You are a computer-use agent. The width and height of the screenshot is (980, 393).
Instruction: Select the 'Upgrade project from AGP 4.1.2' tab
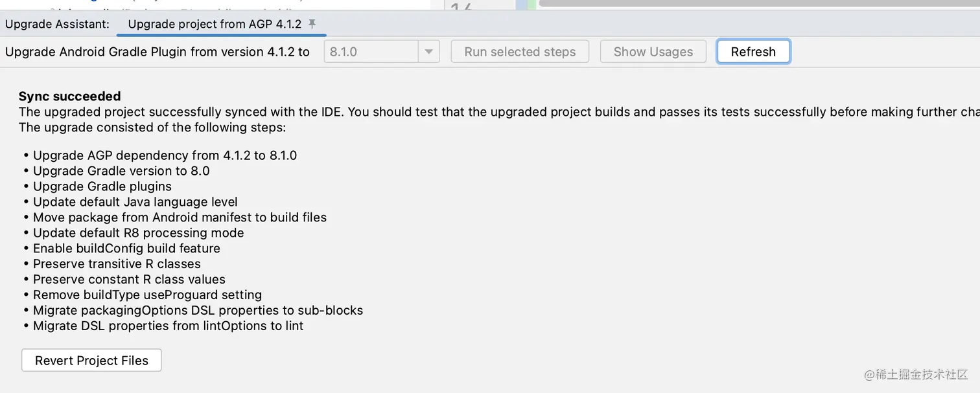(215, 25)
